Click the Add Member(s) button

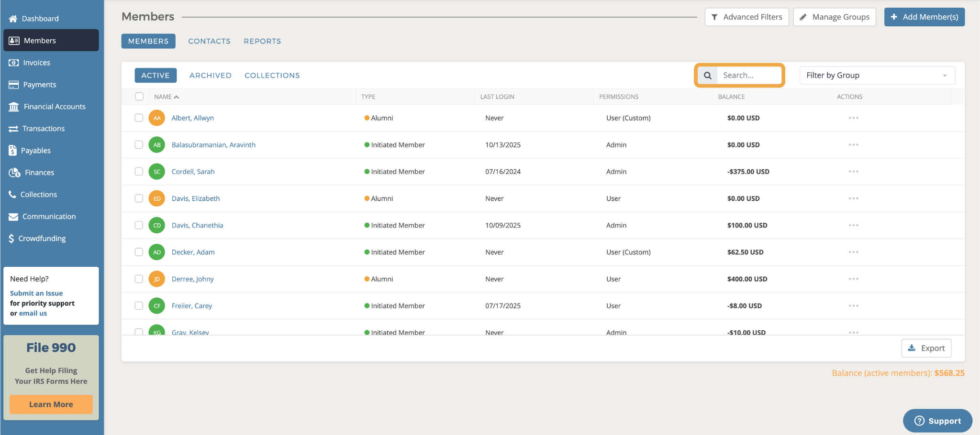[x=924, y=17]
